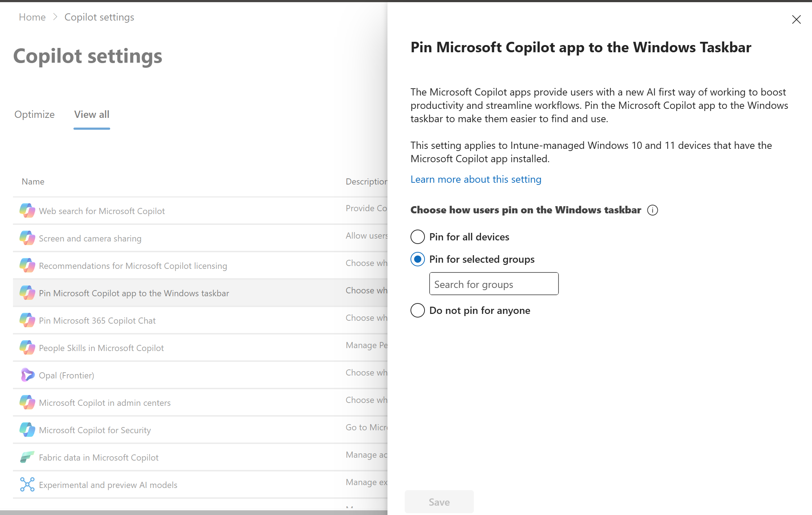Open the Opal (Frontier) setting
812x515 pixels.
(67, 376)
